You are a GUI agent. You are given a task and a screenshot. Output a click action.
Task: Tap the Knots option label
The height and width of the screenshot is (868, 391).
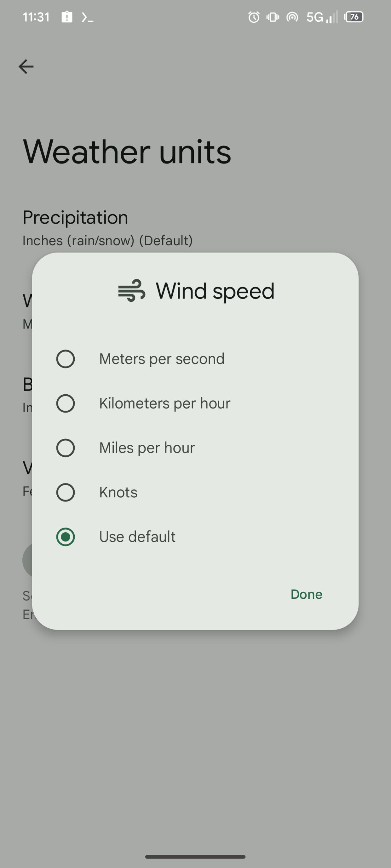(118, 492)
